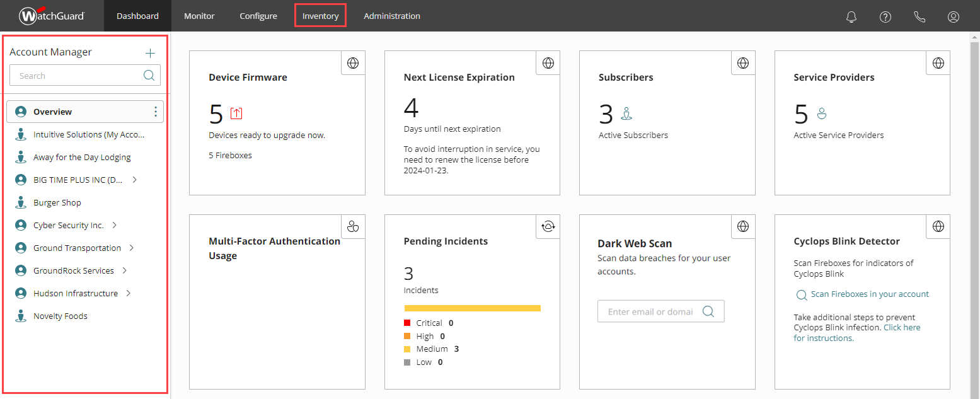Click the sync icon on Pending Incidents widget

click(x=548, y=226)
